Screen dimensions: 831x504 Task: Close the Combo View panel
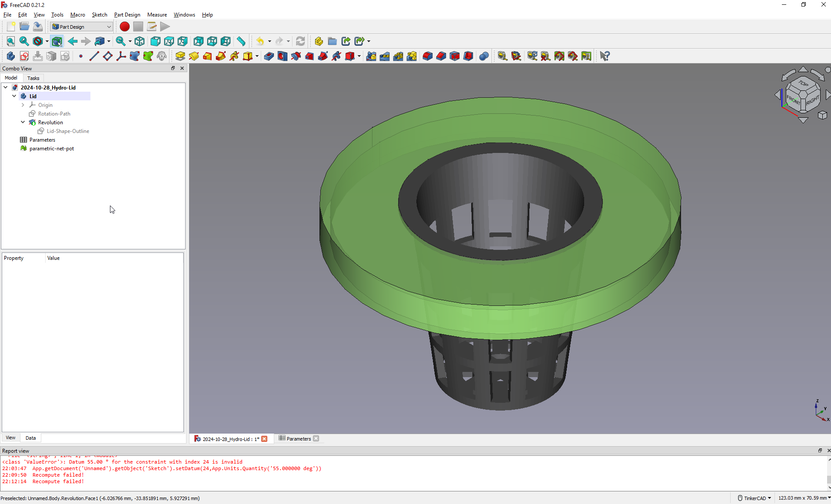click(x=182, y=68)
